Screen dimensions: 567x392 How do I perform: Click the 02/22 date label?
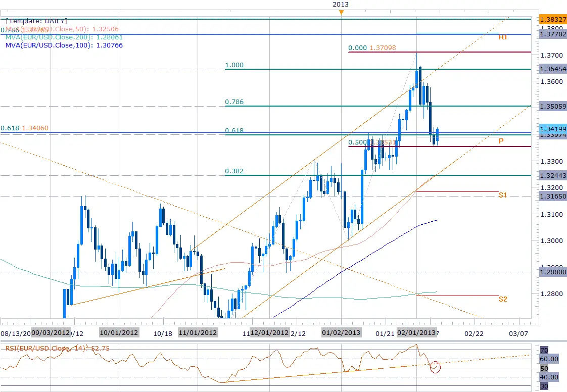click(x=474, y=333)
